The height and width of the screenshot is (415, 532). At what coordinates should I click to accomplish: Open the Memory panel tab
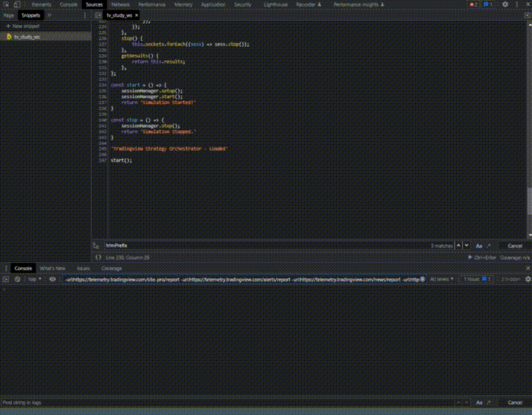click(183, 5)
